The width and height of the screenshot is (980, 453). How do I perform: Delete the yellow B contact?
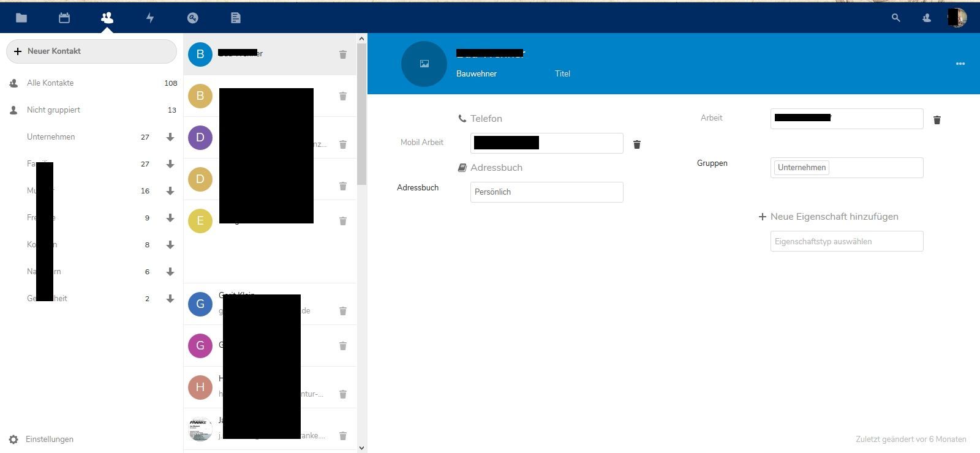pos(343,96)
